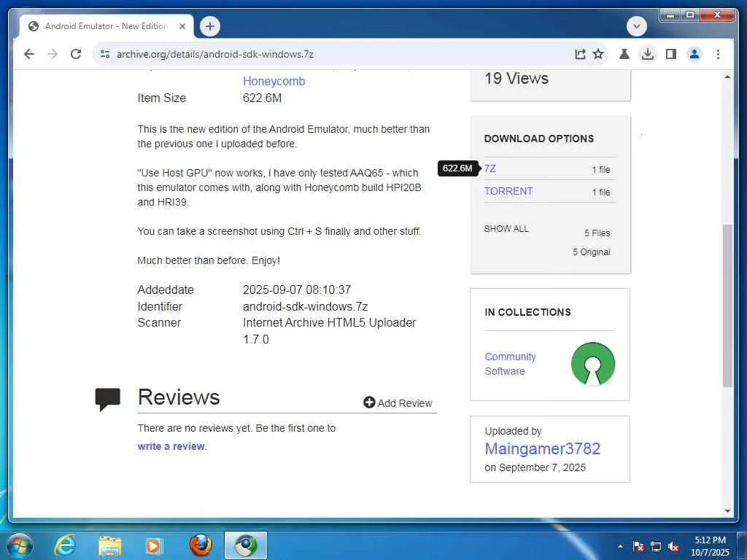Bookmark this page with the star icon
The width and height of the screenshot is (747, 560).
click(x=598, y=54)
